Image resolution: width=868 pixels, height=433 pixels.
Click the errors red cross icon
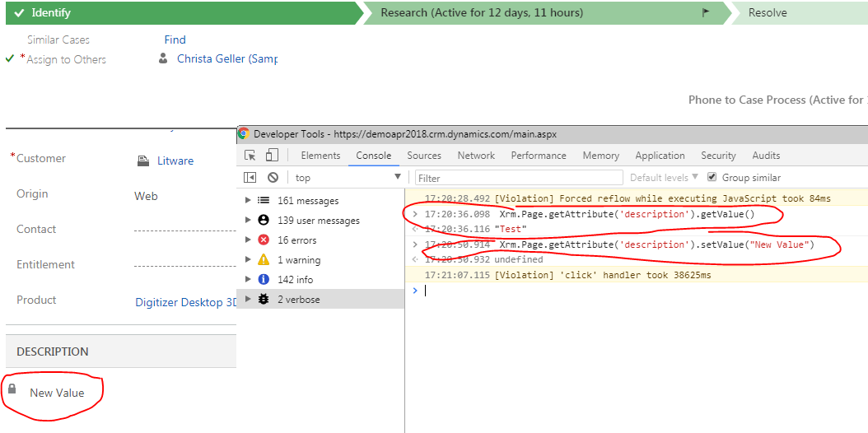coord(264,240)
